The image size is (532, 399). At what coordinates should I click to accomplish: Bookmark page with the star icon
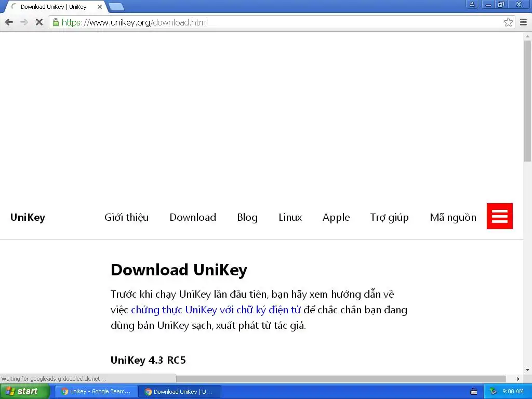click(508, 22)
